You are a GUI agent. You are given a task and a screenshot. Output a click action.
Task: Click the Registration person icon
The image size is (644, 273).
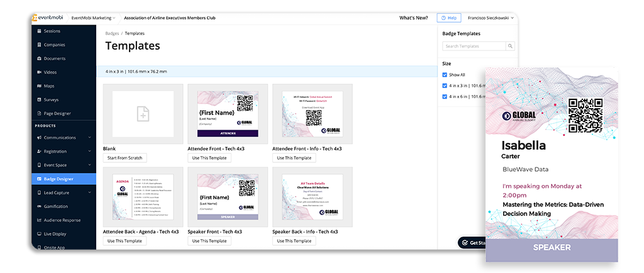[39, 152]
